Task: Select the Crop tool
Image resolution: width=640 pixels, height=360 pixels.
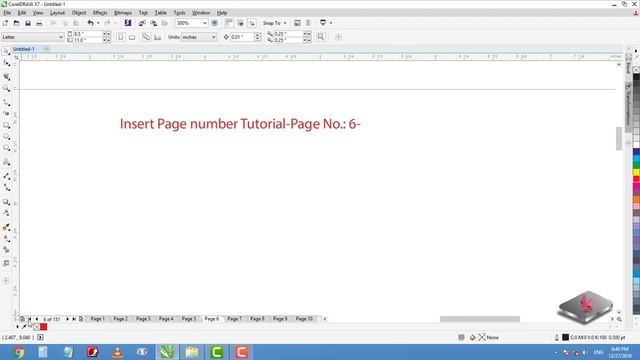Action: (6, 77)
